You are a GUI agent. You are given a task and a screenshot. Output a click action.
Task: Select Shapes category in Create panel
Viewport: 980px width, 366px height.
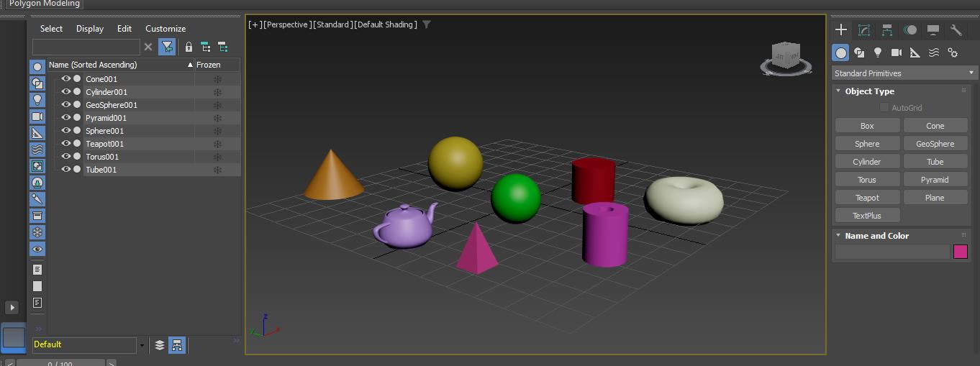tap(859, 52)
